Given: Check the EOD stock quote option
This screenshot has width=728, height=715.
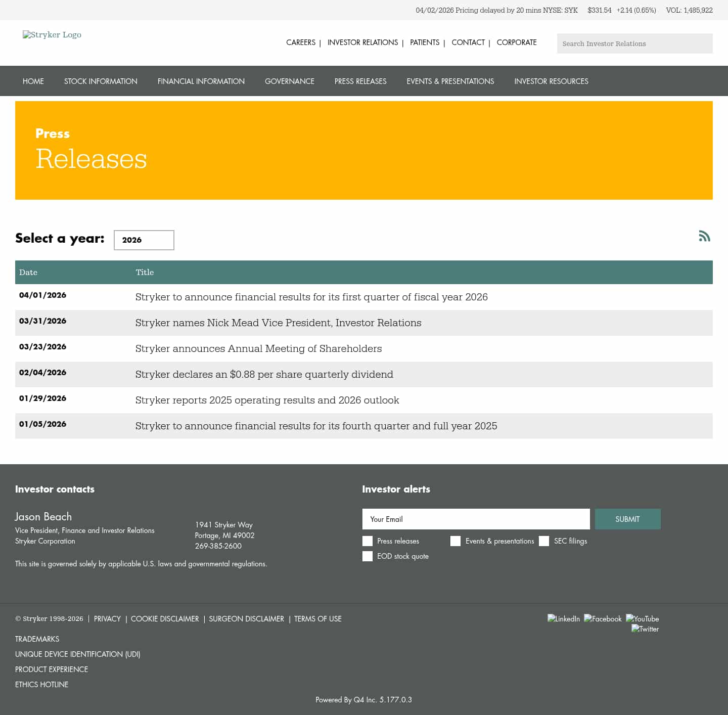Looking at the screenshot, I should coord(367,556).
